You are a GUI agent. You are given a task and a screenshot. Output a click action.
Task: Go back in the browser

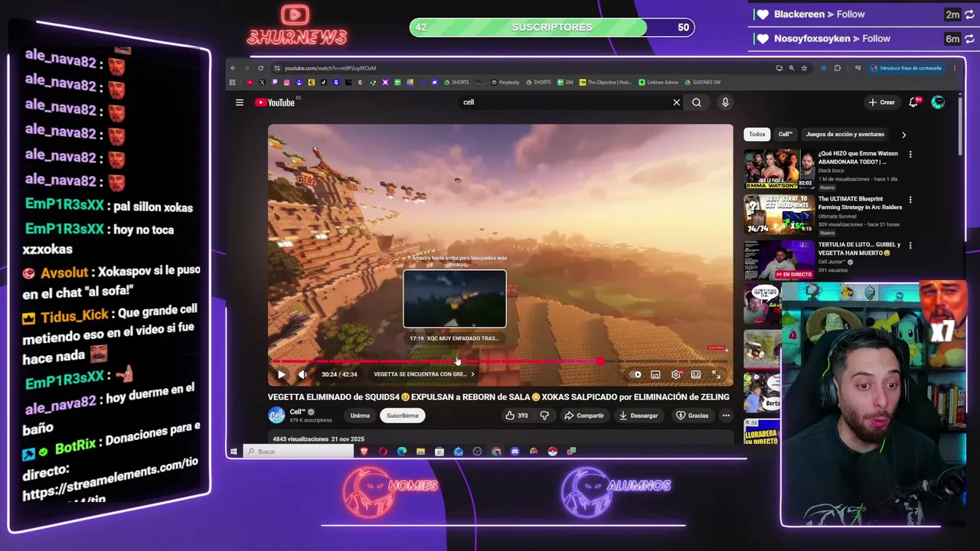coord(234,68)
